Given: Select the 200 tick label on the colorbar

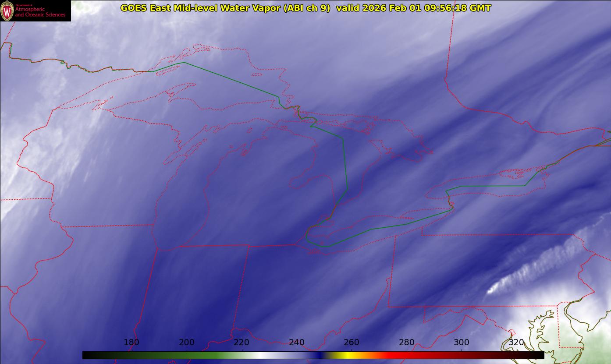Looking at the screenshot, I should click(x=187, y=343).
